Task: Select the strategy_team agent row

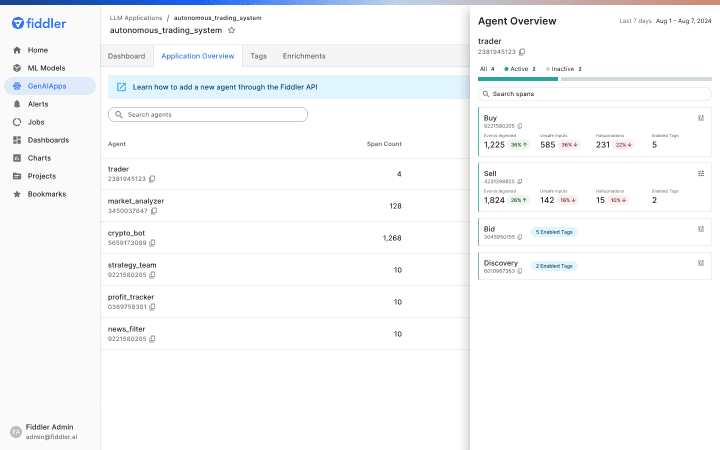Action: [x=285, y=270]
